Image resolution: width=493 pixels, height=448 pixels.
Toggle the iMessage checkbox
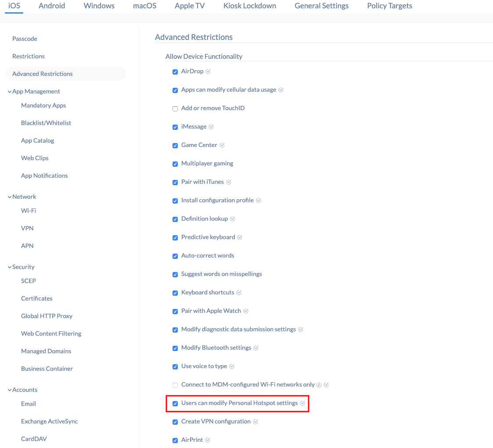tap(175, 127)
